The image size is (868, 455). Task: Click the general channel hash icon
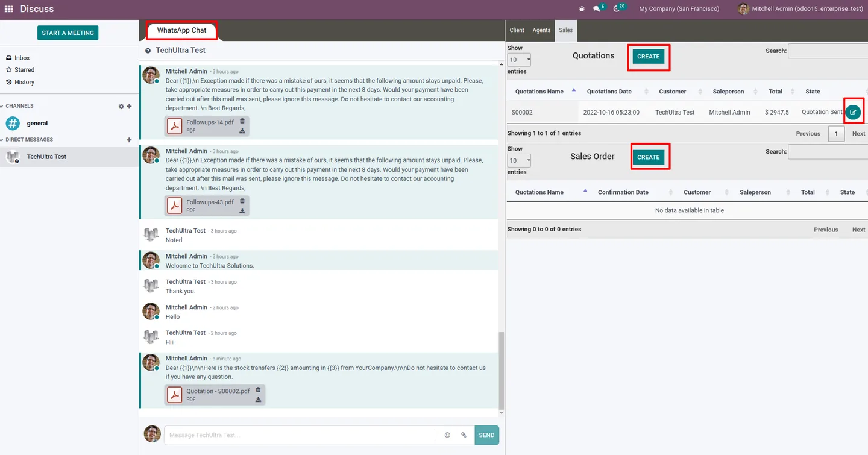point(13,124)
